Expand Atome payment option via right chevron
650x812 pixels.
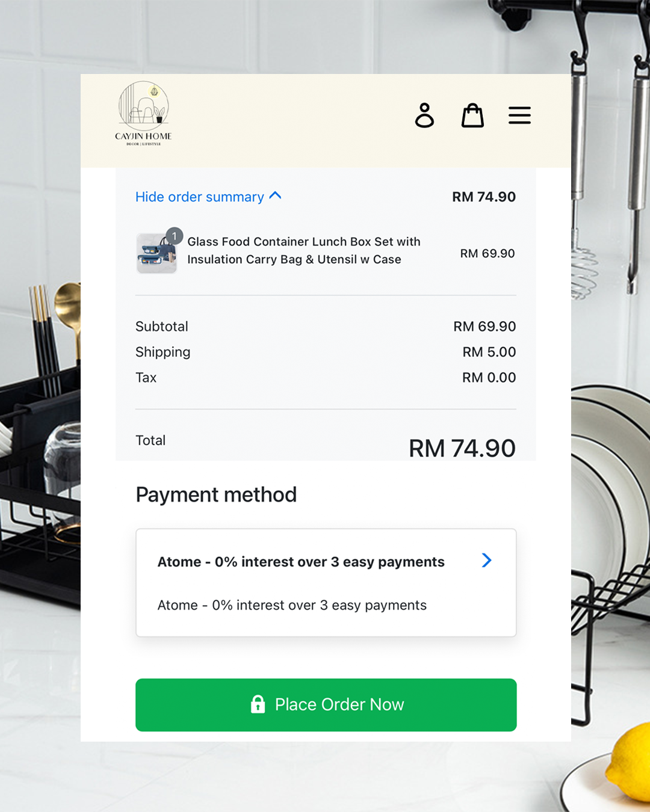click(x=487, y=561)
